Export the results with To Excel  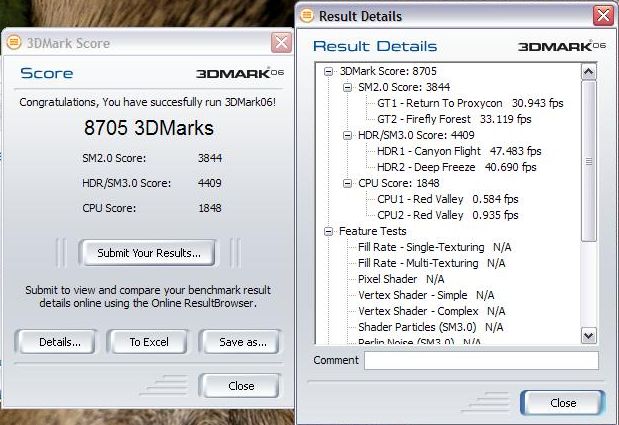(x=149, y=342)
